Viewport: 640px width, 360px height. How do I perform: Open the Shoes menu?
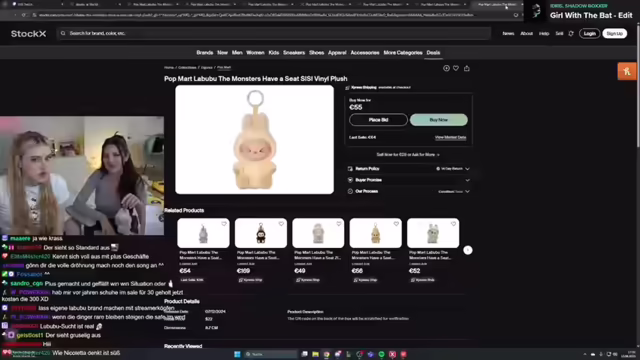tap(316, 53)
